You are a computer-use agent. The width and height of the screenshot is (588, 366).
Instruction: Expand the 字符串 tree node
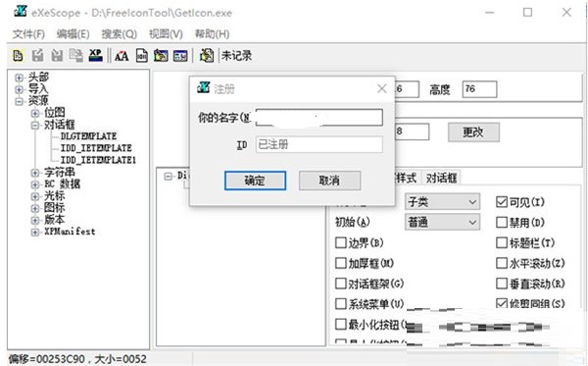[35, 173]
